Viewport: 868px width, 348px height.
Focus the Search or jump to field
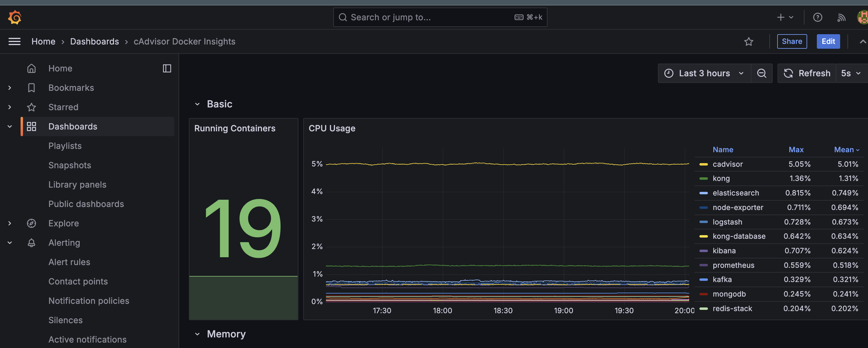point(440,17)
